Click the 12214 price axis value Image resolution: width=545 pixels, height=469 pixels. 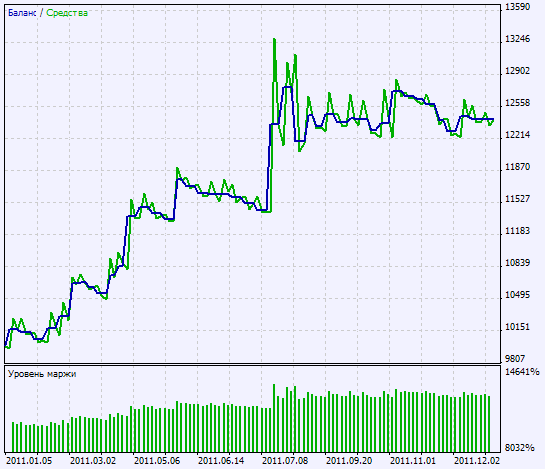517,135
